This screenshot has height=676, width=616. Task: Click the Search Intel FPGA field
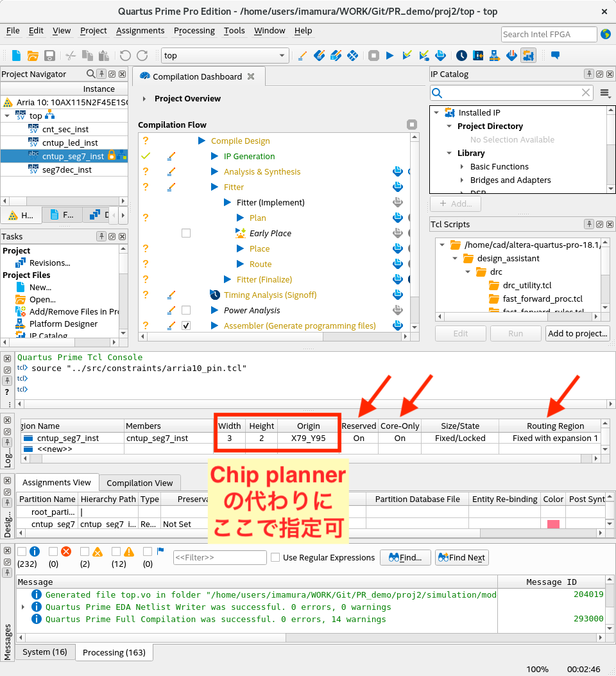point(549,34)
